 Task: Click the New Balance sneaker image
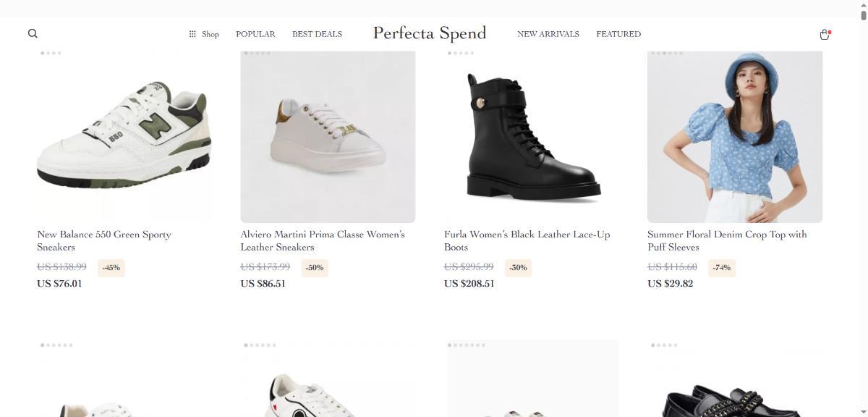click(x=124, y=136)
